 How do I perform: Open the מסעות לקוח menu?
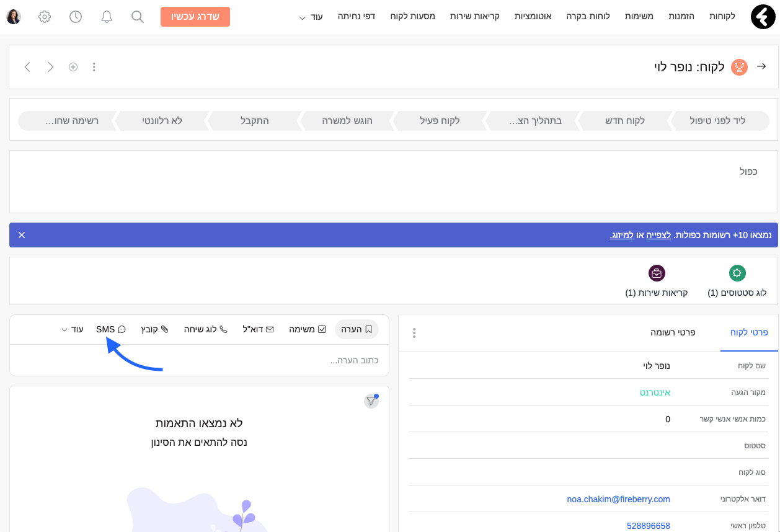[x=412, y=16]
